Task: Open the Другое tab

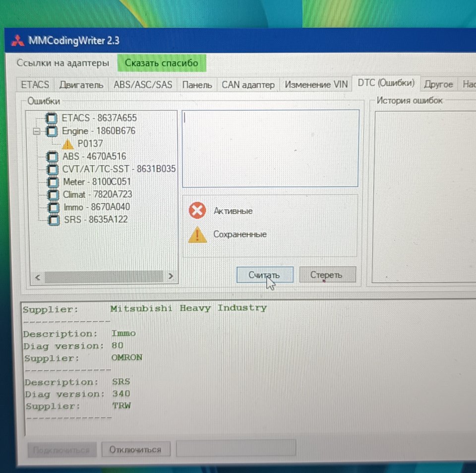Action: (x=438, y=84)
